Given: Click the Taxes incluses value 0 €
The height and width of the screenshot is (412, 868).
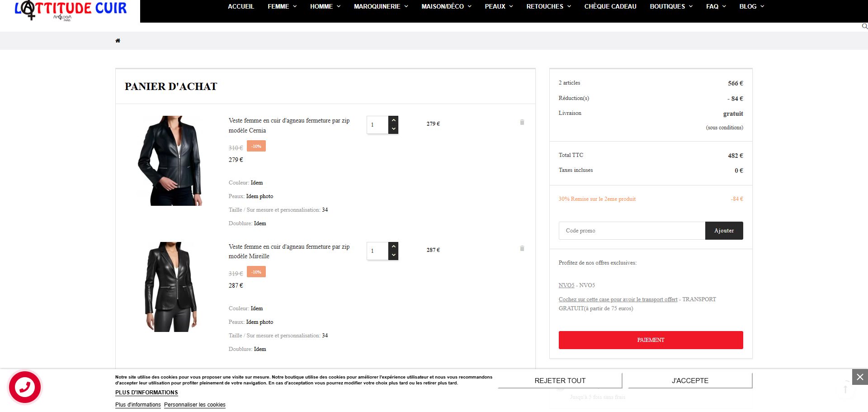Looking at the screenshot, I should 739,170.
